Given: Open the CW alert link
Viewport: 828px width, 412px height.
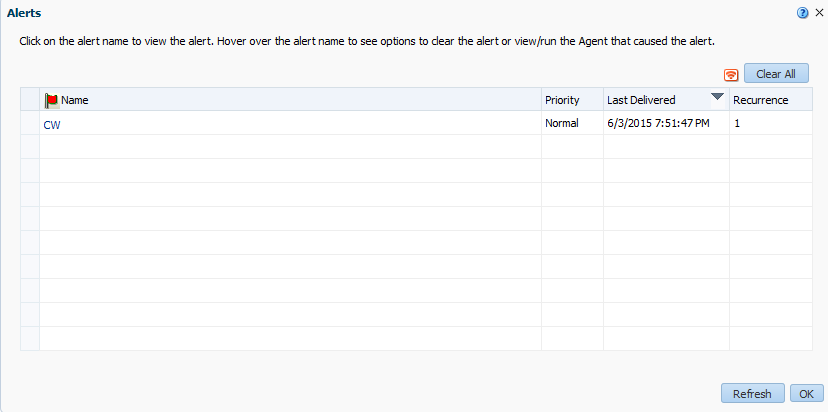Looking at the screenshot, I should tap(52, 125).
